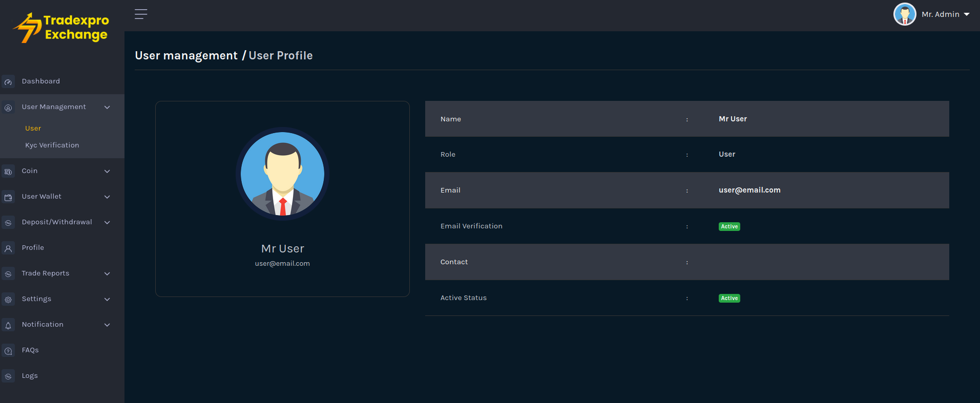Screen dimensions: 980x403
Task: Open Kyc Verification in sidebar
Action: click(52, 145)
